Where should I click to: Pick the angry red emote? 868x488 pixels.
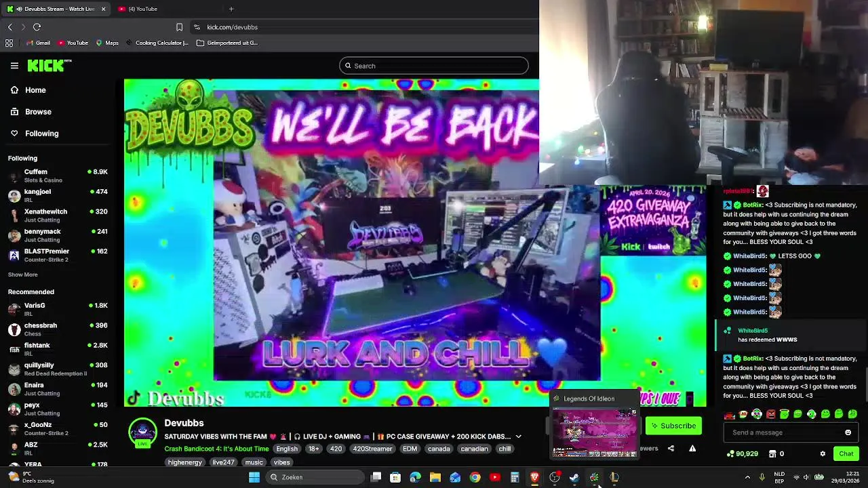770,414
